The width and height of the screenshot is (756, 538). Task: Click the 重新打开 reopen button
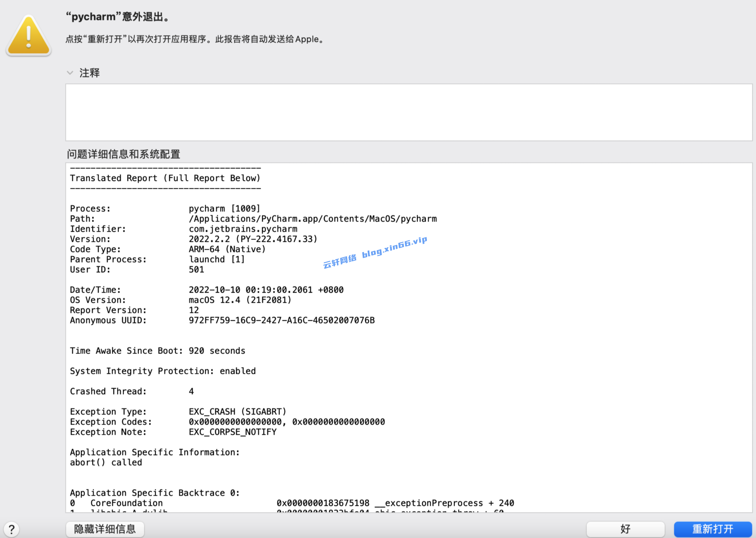tap(713, 529)
